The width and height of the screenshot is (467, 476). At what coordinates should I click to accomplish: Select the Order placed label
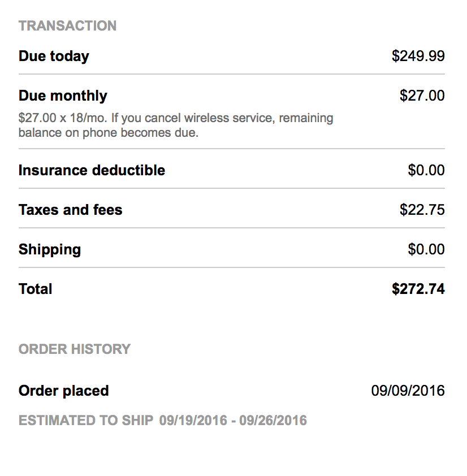pyautogui.click(x=63, y=391)
